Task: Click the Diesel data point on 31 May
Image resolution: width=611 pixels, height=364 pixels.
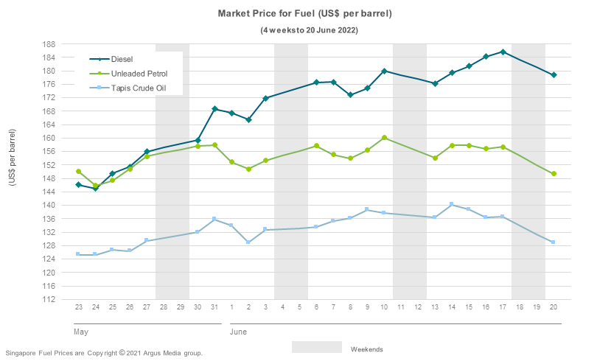Action: coord(214,109)
